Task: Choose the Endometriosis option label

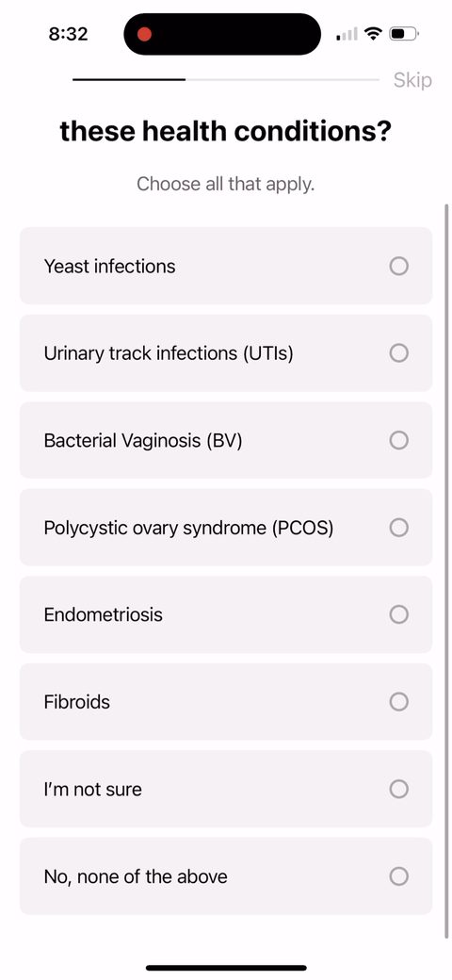Action: coord(103,614)
